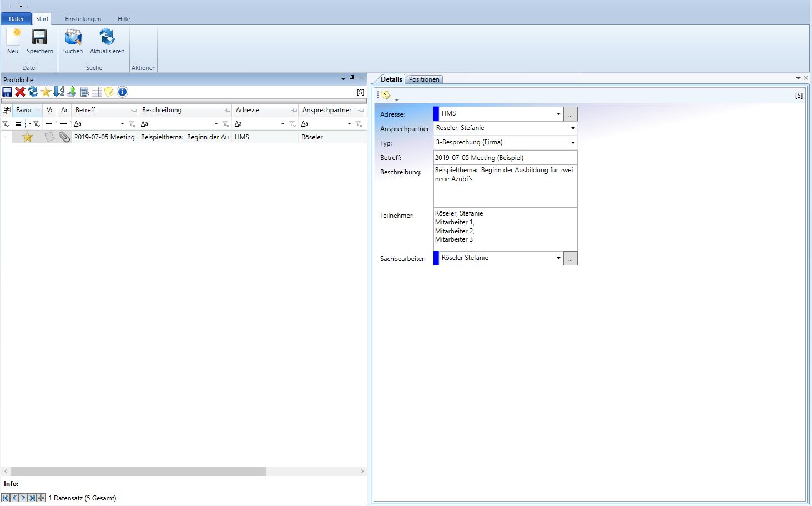Image resolution: width=812 pixels, height=506 pixels.
Task: Toggle pin on Adresse column header
Action: coord(294,110)
